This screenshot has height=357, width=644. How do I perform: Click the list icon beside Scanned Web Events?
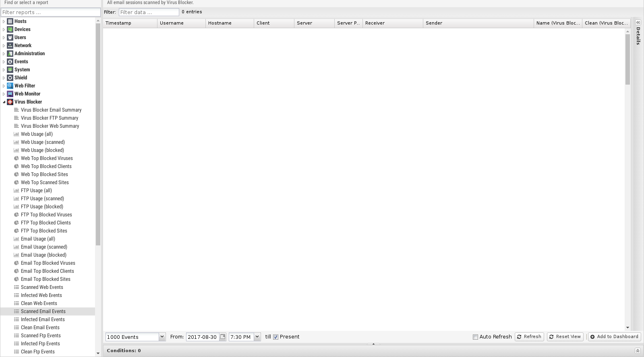point(17,287)
